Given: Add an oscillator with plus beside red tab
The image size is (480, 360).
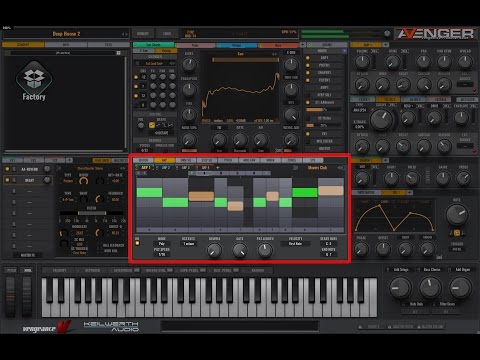Looking at the screenshot, I should [x=303, y=44].
